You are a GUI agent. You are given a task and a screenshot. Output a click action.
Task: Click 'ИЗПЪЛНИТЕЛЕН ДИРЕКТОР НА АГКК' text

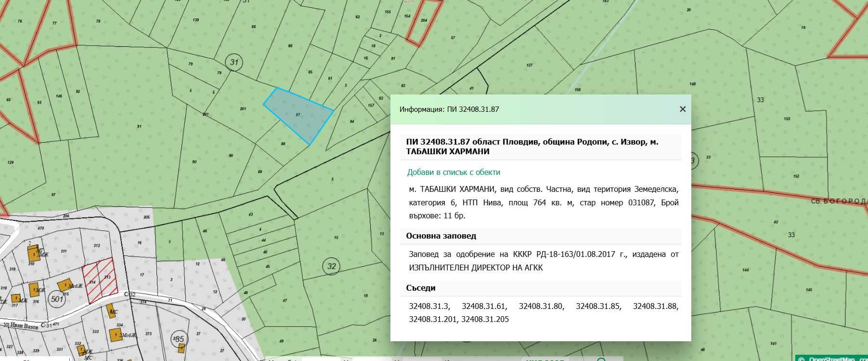coord(476,267)
